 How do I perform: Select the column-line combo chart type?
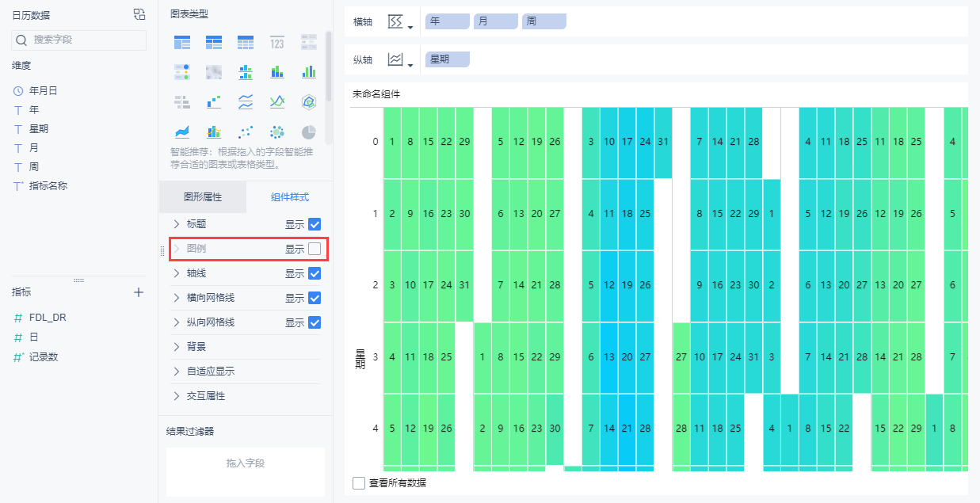214,131
